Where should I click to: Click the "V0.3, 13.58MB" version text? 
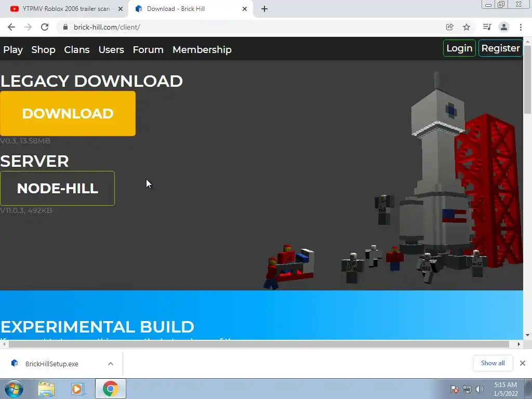click(x=25, y=141)
